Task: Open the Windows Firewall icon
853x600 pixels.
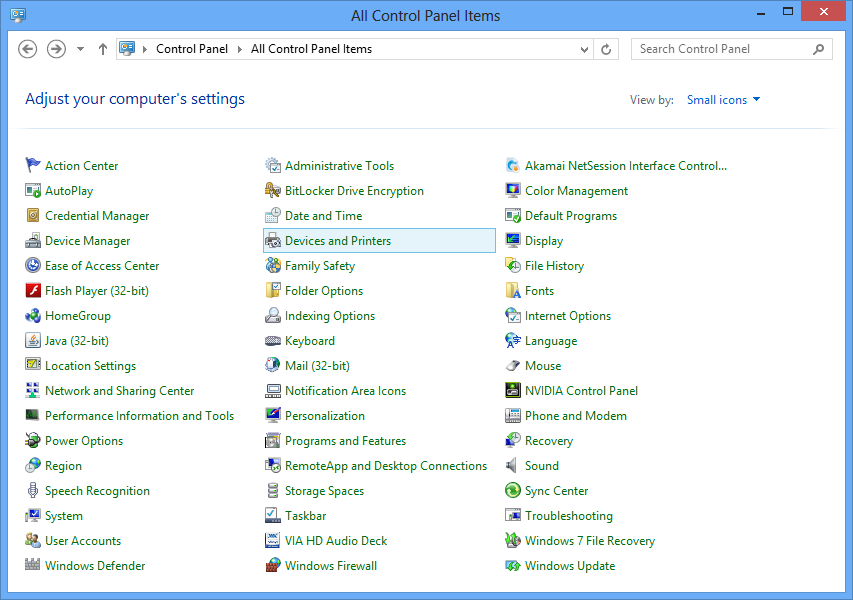Action: click(x=273, y=565)
